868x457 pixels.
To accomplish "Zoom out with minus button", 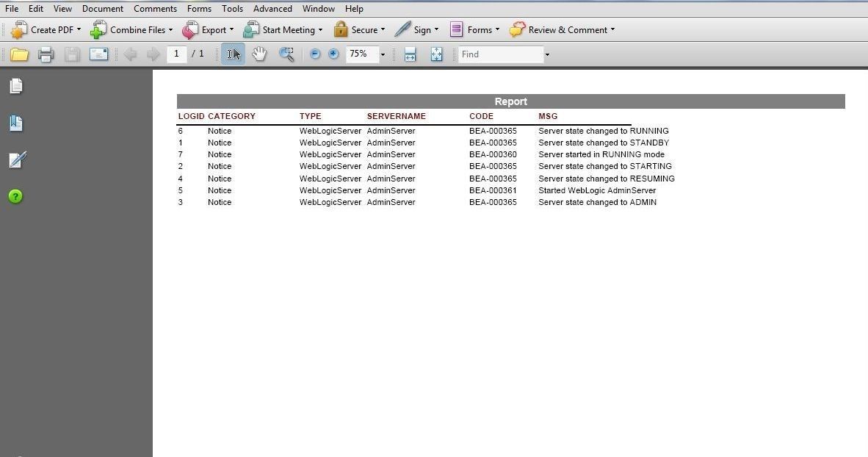I will [x=315, y=54].
